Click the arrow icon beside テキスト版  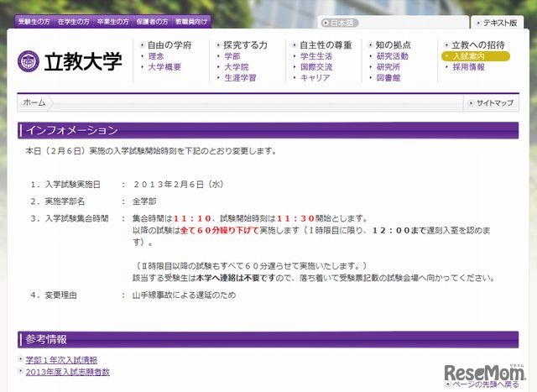coord(478,23)
